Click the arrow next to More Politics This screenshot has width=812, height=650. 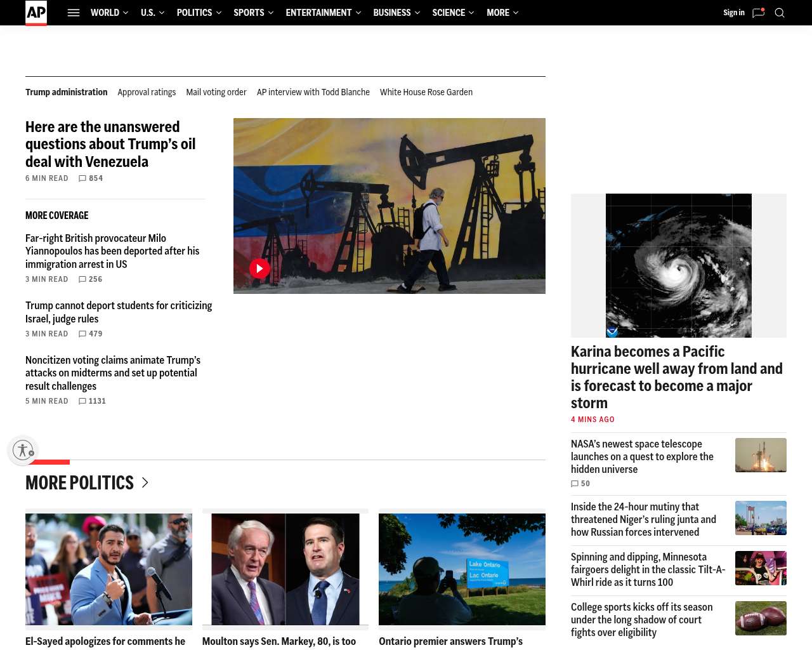145,483
